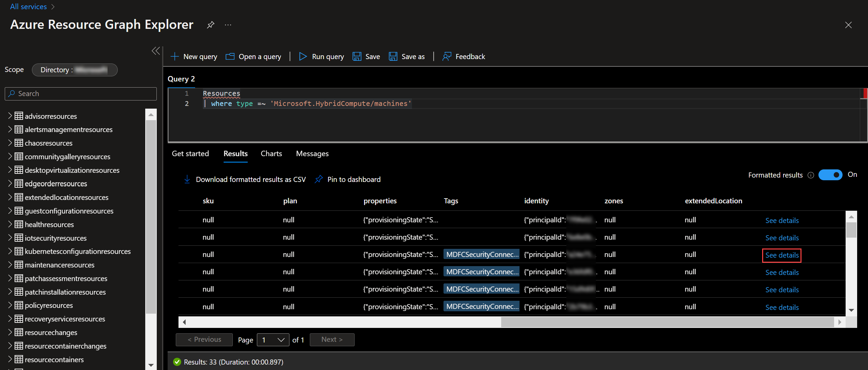The width and height of the screenshot is (868, 370).
Task: Click the results scroll down arrow
Action: [851, 310]
